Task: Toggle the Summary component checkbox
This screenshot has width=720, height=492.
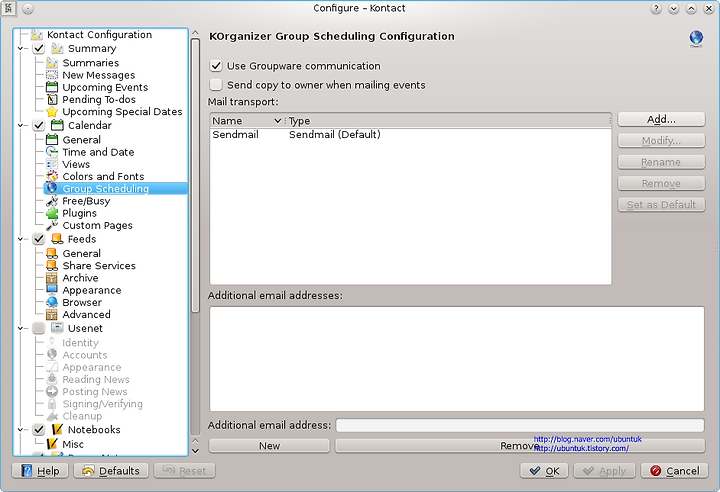Action: 39,48
